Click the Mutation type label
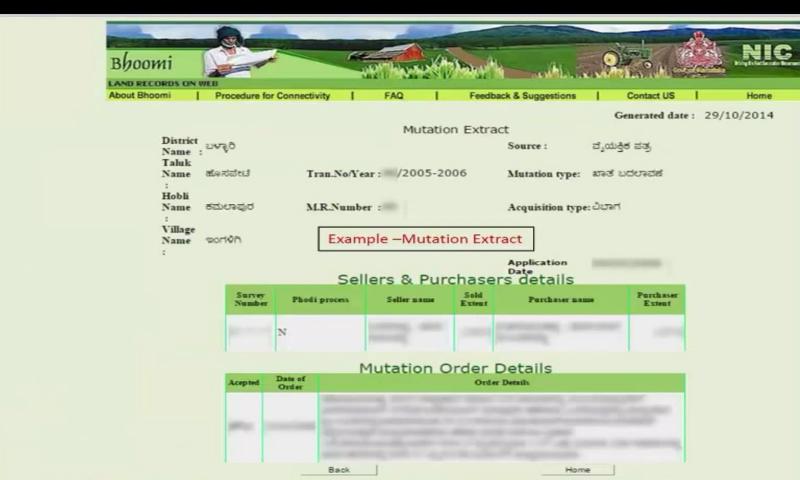Viewport: 800px width, 480px height. 543,174
